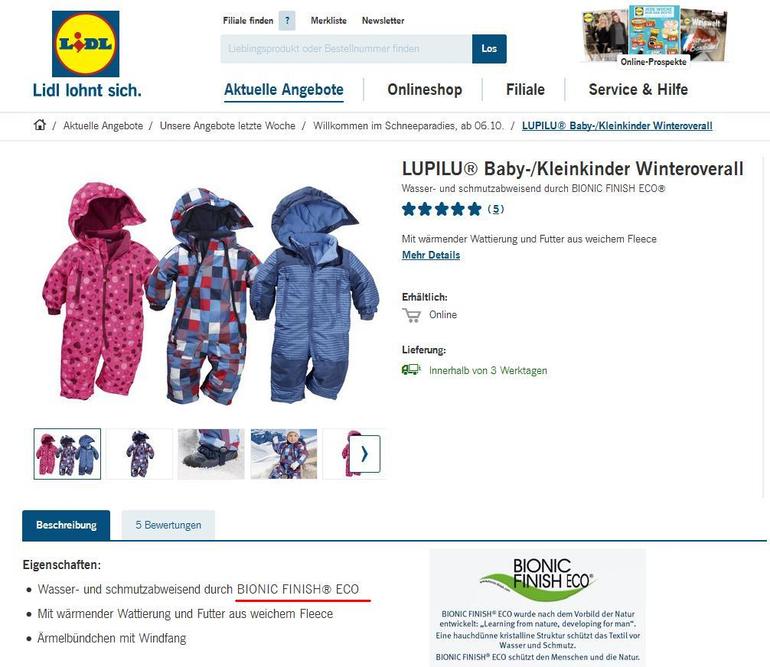Click the question mark help icon
Viewport: 770px width, 667px height.
click(287, 21)
